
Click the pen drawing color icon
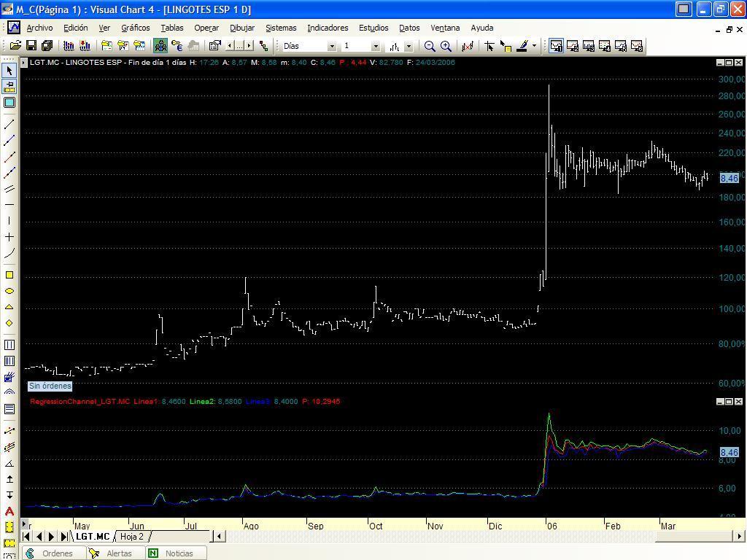click(522, 46)
